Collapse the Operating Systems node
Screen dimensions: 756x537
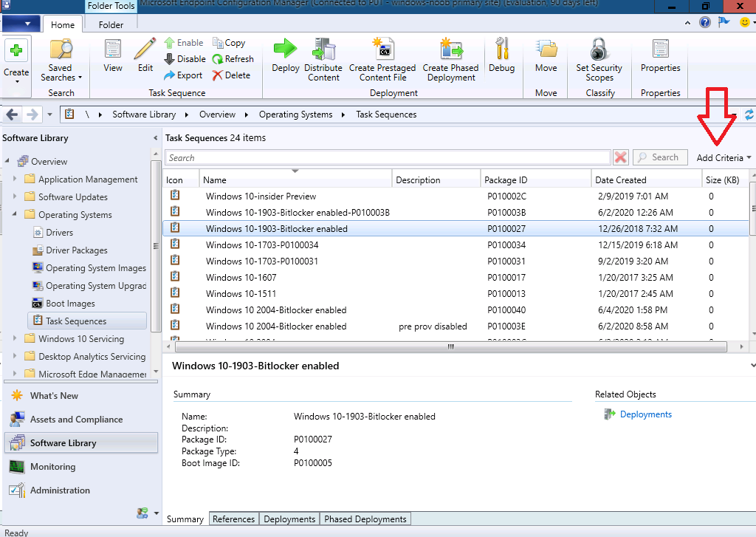tap(15, 213)
